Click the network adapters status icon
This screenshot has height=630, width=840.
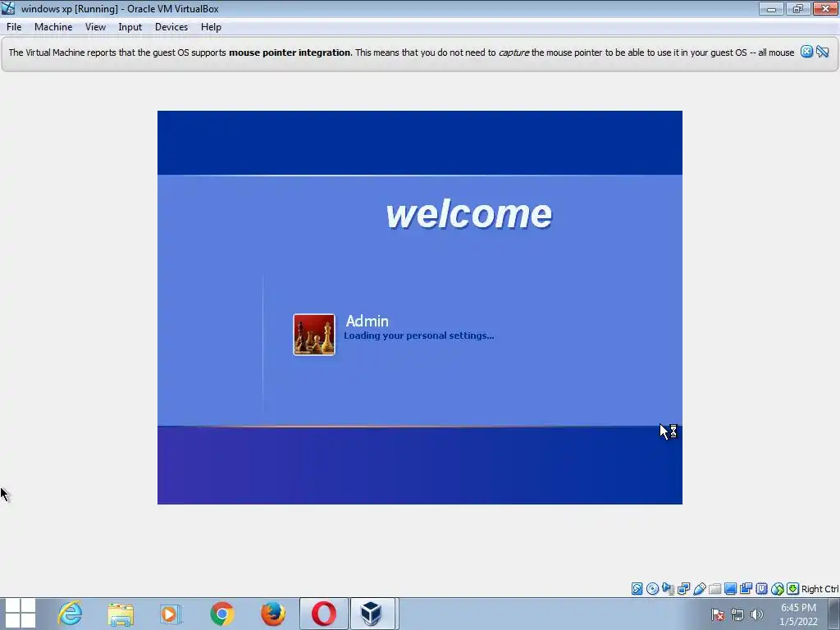tap(683, 589)
